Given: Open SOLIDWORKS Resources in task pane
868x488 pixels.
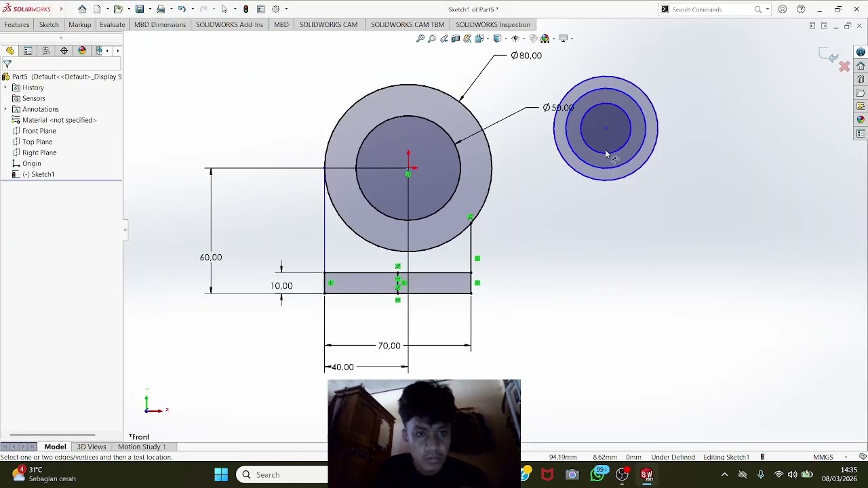Looking at the screenshot, I should click(861, 66).
